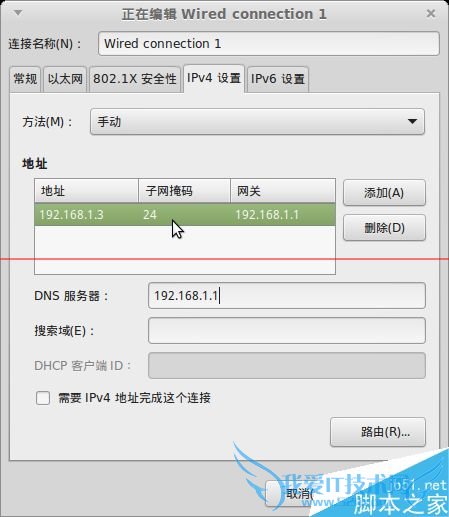This screenshot has height=517, width=449.
Task: Click the 搜索域(E) input field
Action: 287,331
